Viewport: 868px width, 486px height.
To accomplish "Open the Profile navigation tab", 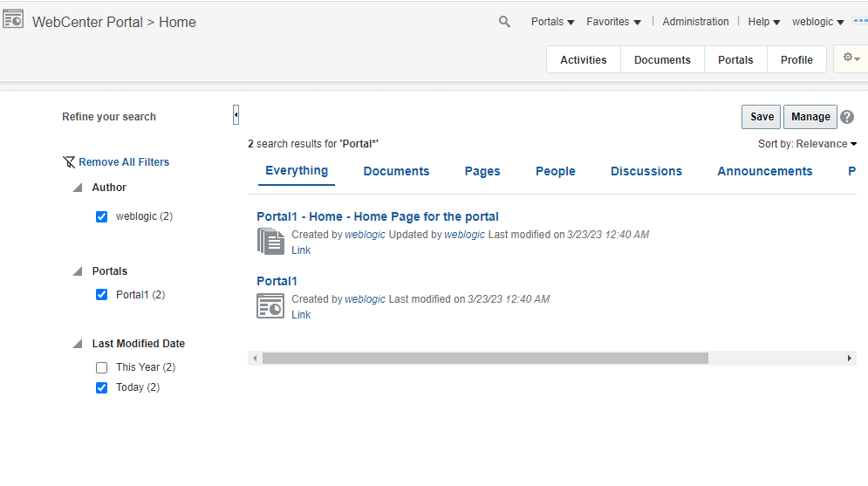I will tap(796, 60).
